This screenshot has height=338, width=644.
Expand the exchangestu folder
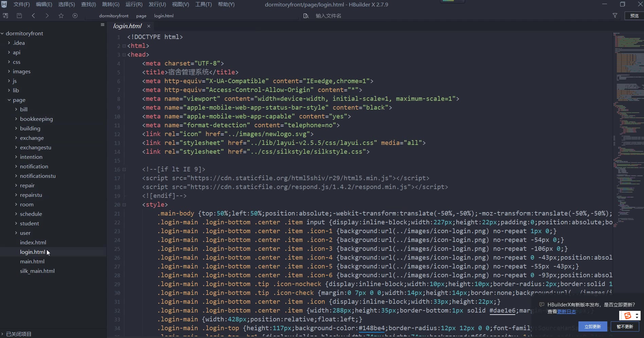click(16, 147)
